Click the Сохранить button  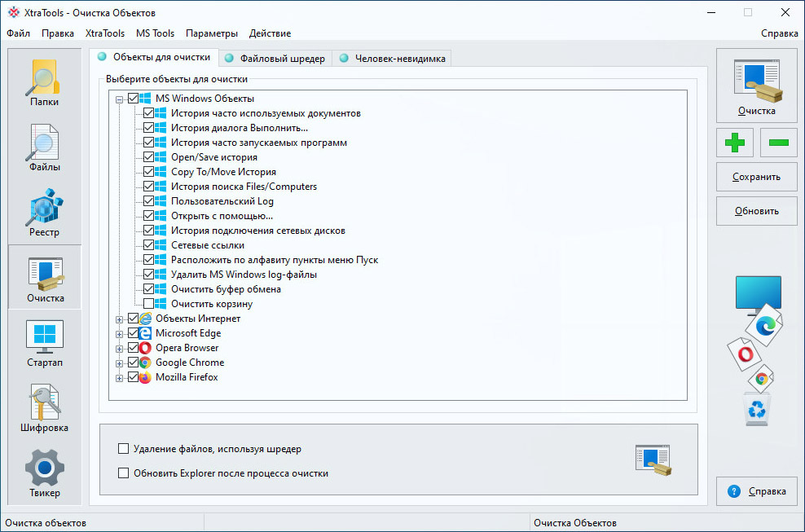coord(757,177)
